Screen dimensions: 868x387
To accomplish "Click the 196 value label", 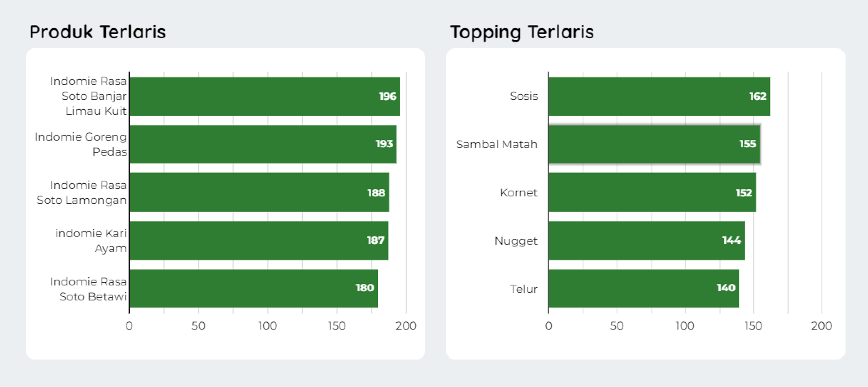I will (387, 97).
